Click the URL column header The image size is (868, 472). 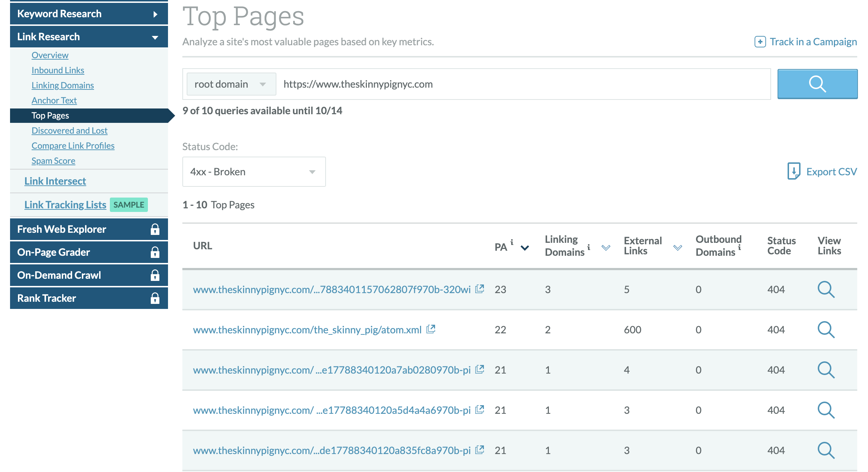tap(202, 246)
